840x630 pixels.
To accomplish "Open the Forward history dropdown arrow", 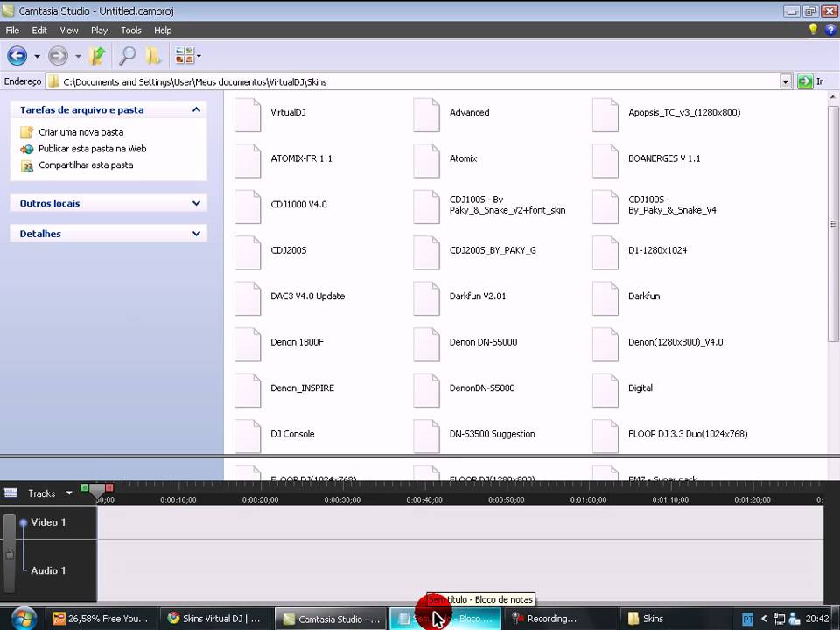I will coord(78,56).
